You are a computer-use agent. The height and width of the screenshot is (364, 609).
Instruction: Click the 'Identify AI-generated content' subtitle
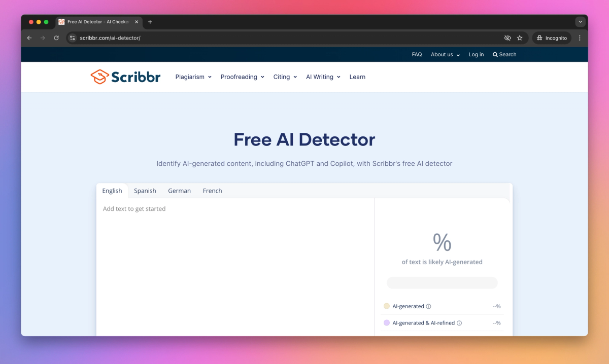(x=304, y=164)
